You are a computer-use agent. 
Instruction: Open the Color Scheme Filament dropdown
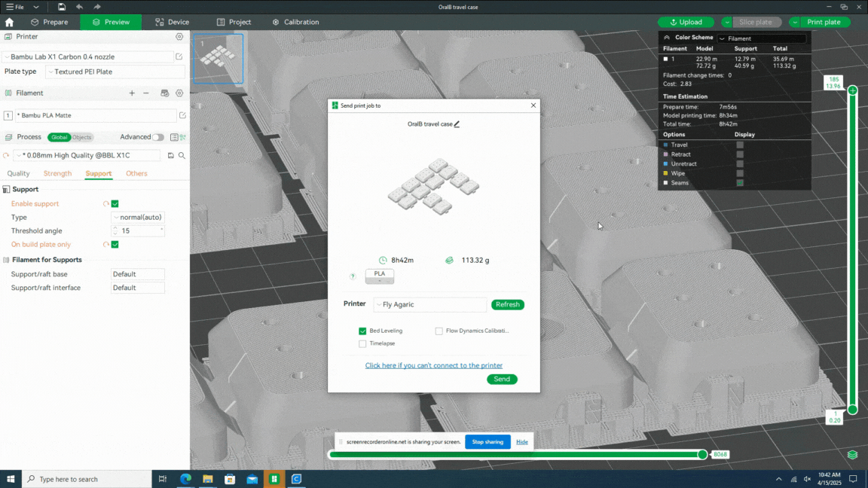click(762, 38)
